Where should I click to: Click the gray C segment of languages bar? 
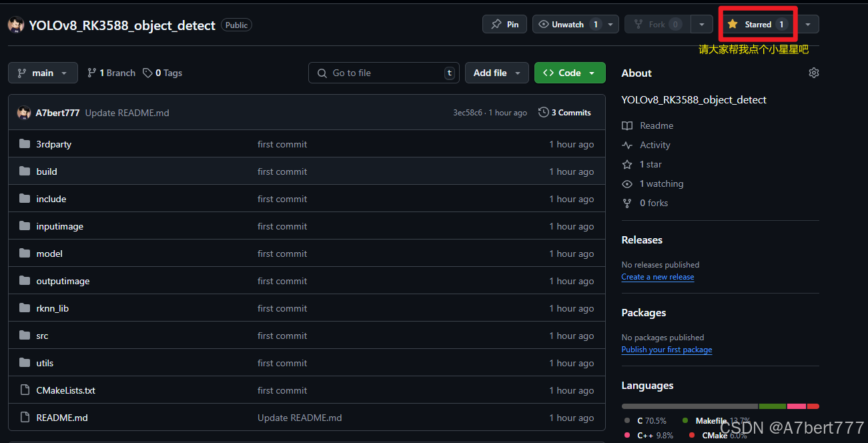pyautogui.click(x=690, y=406)
